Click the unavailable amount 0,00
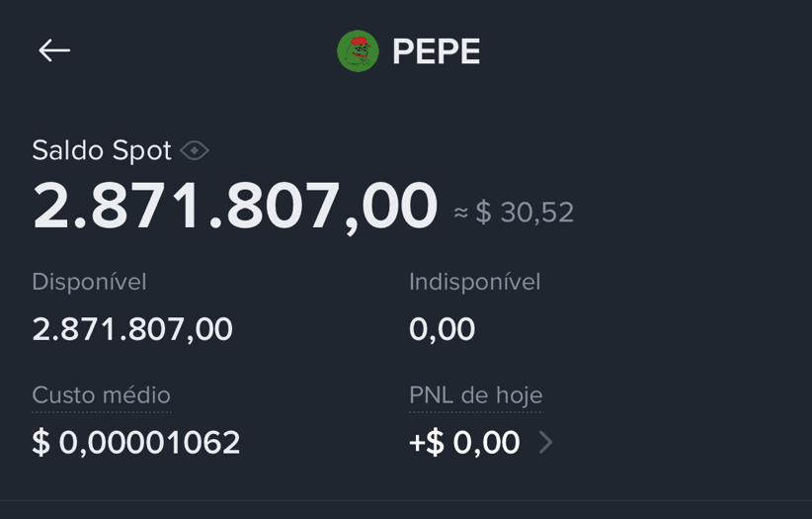This screenshot has width=812, height=519. (x=442, y=329)
